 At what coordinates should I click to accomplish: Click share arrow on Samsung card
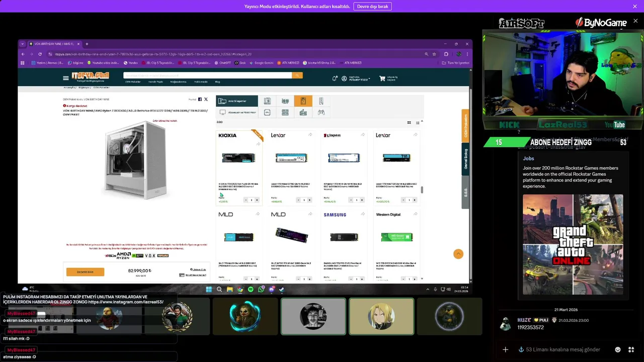pyautogui.click(x=363, y=214)
